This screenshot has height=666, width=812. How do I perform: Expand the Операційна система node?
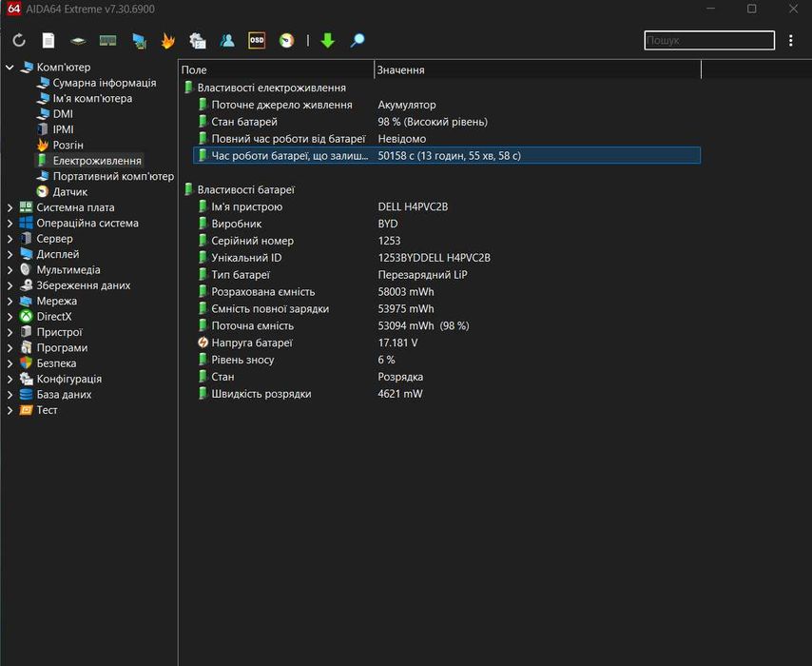[10, 224]
